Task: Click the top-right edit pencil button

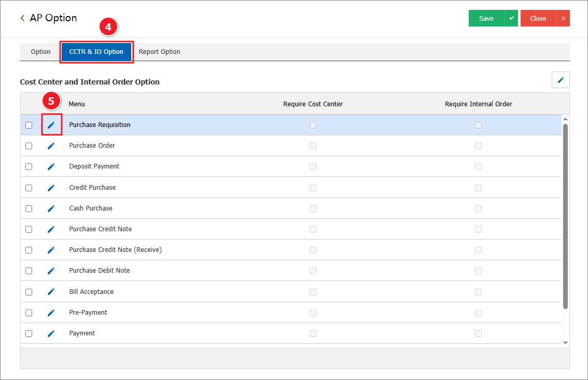Action: coord(561,80)
